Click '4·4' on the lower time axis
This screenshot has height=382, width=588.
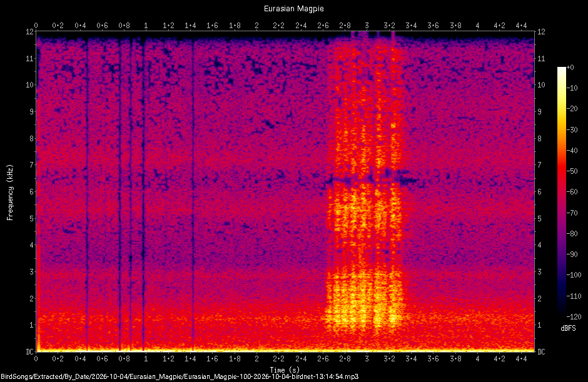pyautogui.click(x=521, y=359)
